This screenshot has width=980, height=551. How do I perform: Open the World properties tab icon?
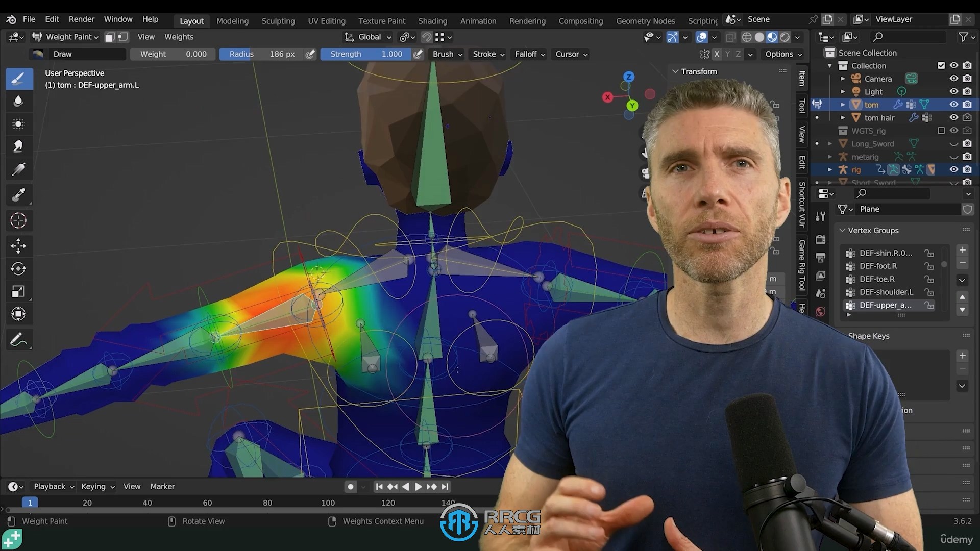(x=820, y=312)
